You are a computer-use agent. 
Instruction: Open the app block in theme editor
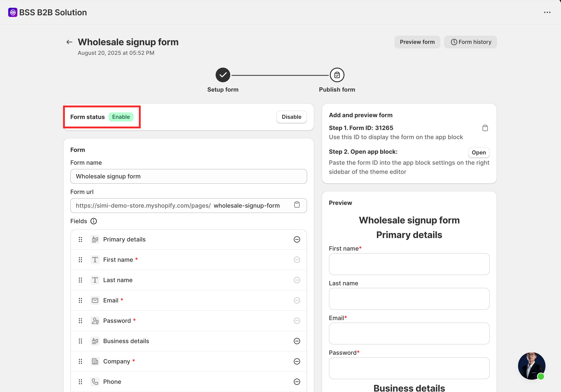coord(478,153)
